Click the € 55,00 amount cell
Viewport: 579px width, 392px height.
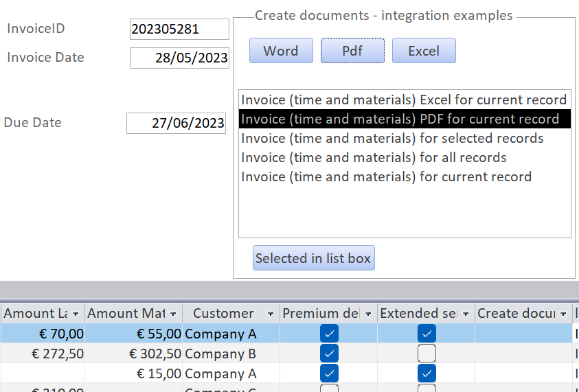pyautogui.click(x=134, y=334)
